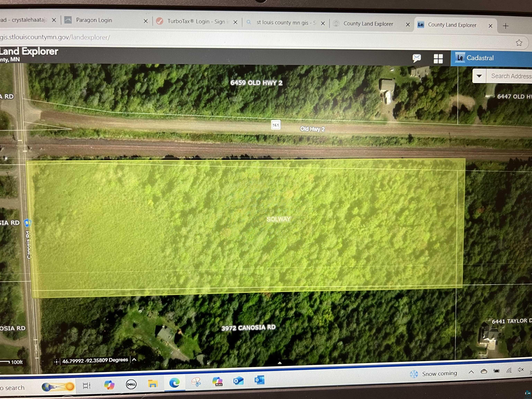
Task: Select the Le Cadastral badge
Action: (460, 58)
